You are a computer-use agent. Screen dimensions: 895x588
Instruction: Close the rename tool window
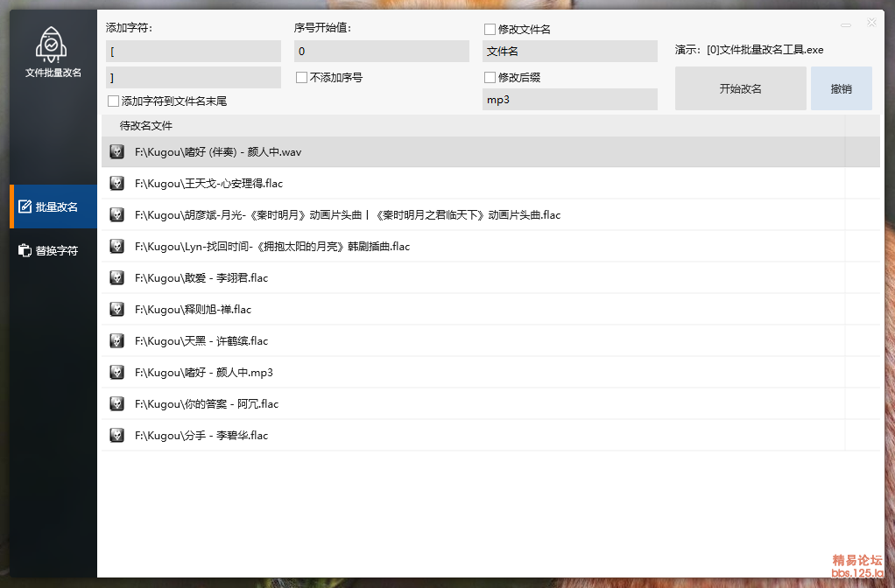point(871,22)
